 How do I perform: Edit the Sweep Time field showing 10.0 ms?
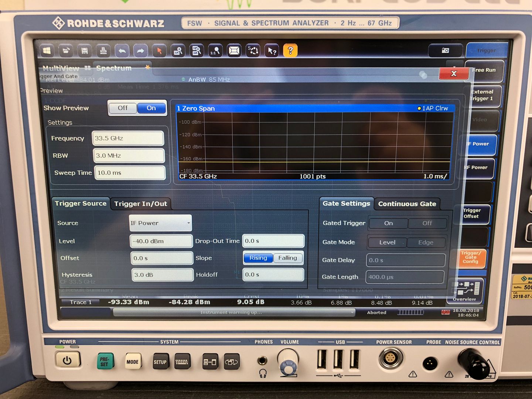tap(130, 173)
